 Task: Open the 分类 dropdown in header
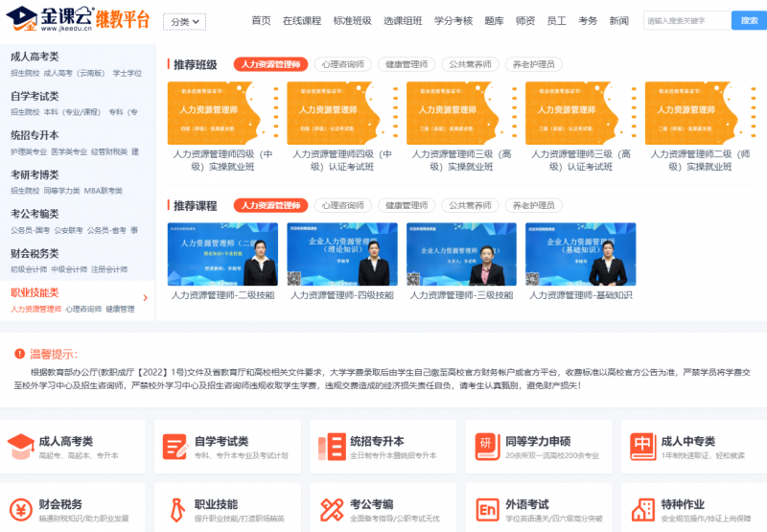pyautogui.click(x=184, y=21)
